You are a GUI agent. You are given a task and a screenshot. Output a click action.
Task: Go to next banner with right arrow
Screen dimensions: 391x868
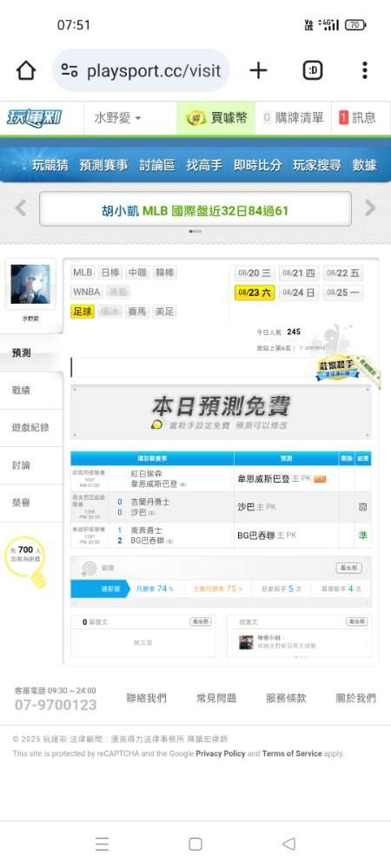coord(370,208)
